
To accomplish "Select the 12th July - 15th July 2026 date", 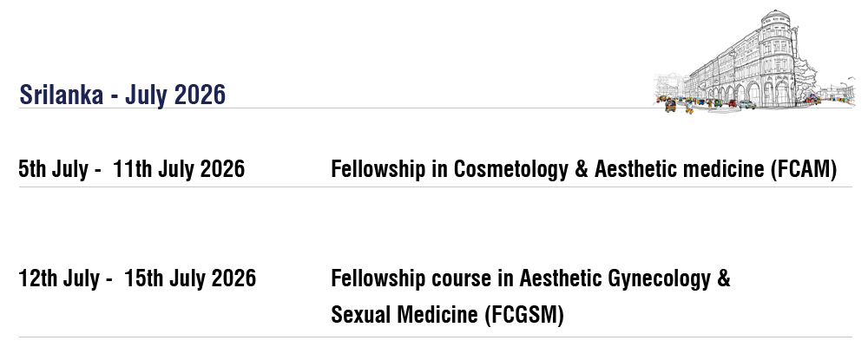I will click(x=137, y=278).
